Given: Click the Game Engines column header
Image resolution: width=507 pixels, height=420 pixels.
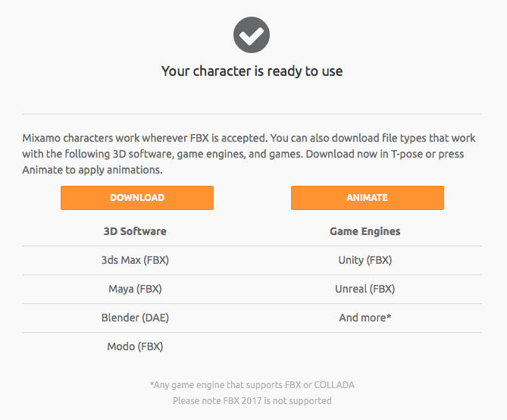Looking at the screenshot, I should click(x=365, y=231).
